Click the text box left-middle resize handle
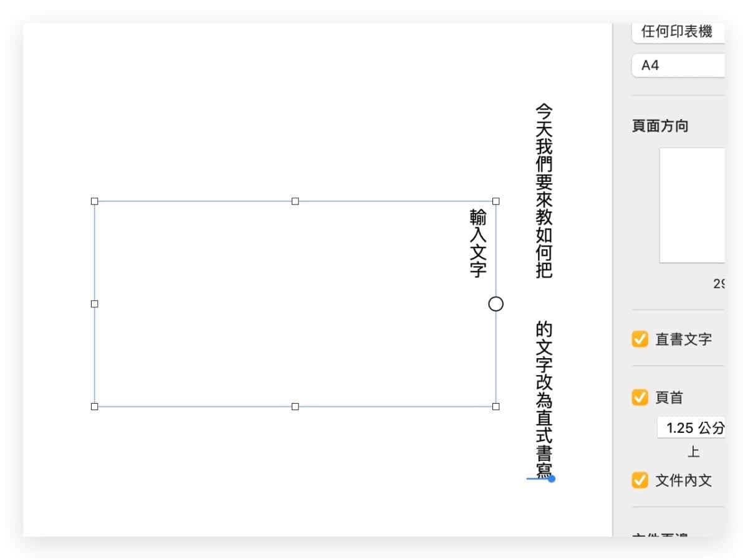Viewport: 748px width, 560px height. pyautogui.click(x=95, y=304)
